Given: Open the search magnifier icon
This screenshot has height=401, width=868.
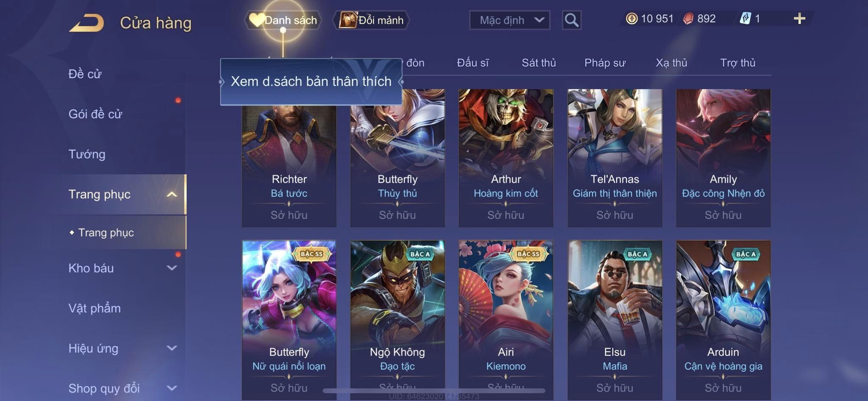Looking at the screenshot, I should [571, 20].
